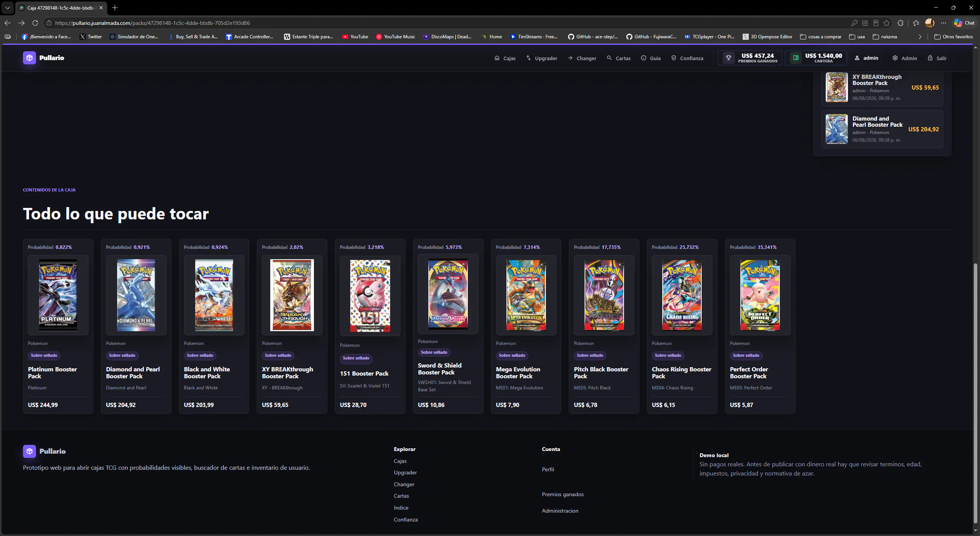
Task: Open the YouTube Music bookmark
Action: click(x=395, y=37)
